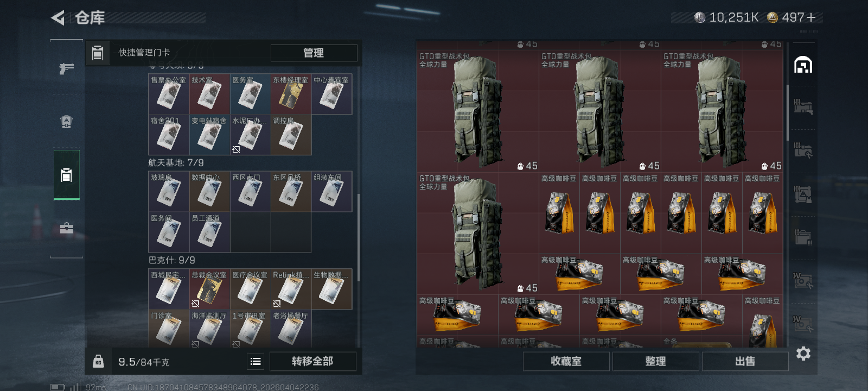Viewport: 868px width, 391px height.
Task: Click 转移全部 to transfer all cards
Action: tap(312, 361)
